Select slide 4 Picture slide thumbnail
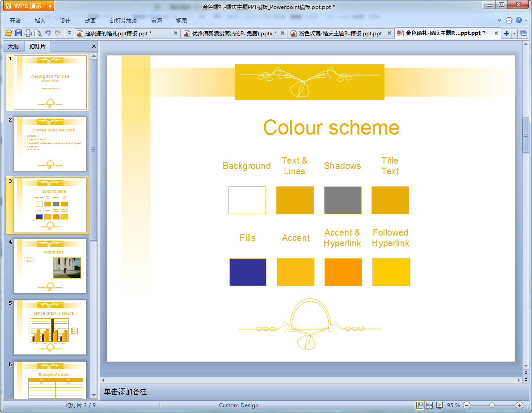This screenshot has width=532, height=413. (x=50, y=266)
